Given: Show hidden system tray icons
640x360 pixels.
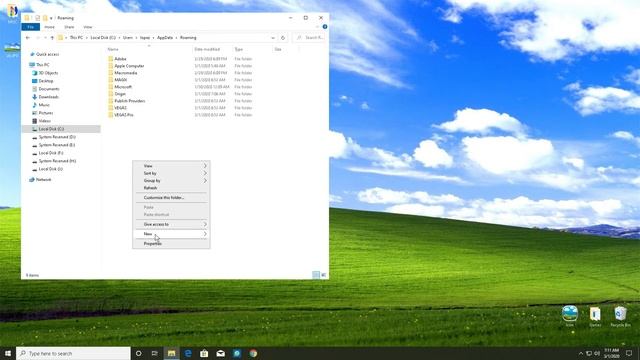Looking at the screenshot, I should [581, 353].
